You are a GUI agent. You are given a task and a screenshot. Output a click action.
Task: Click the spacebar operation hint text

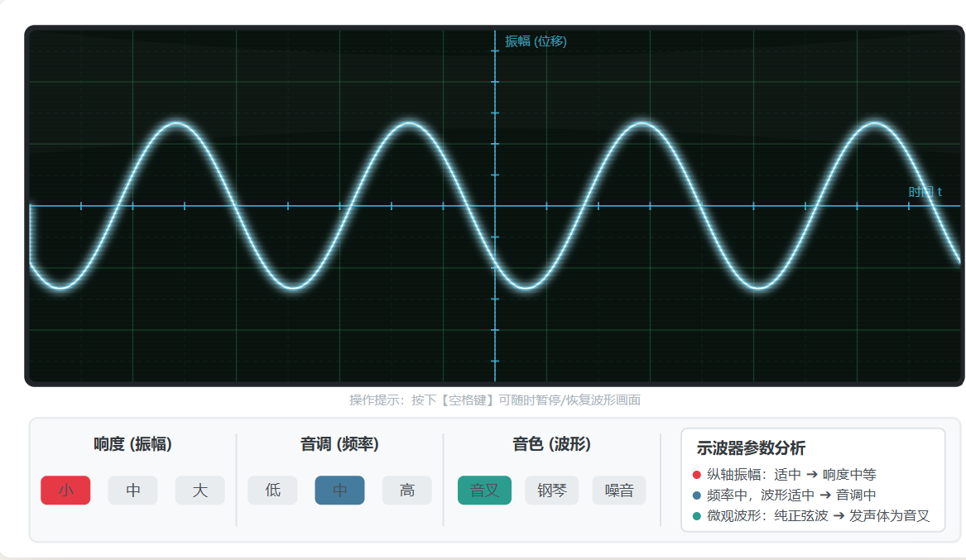point(495,400)
